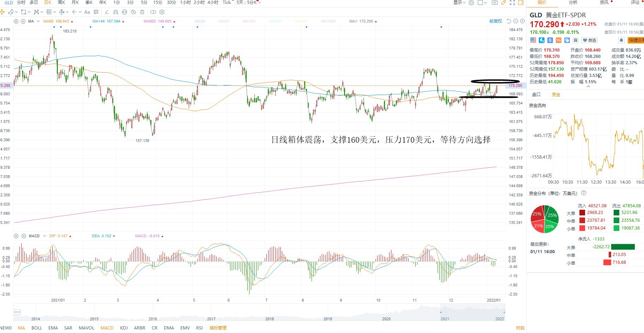The width and height of the screenshot is (644, 333).
Task: Enable the faded MA120 line
Action: click(x=249, y=21)
